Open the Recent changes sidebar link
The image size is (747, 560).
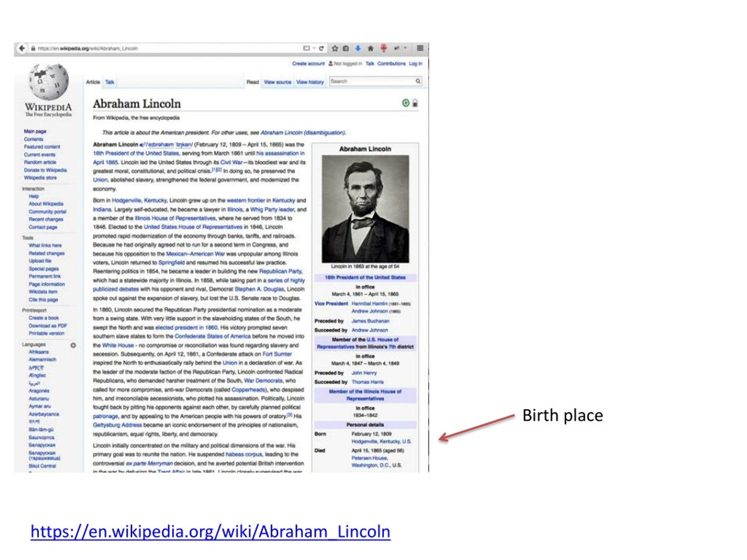(x=46, y=219)
